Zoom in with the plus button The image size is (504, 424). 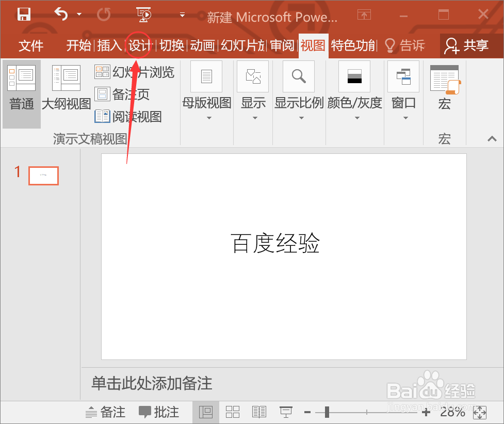click(x=426, y=412)
